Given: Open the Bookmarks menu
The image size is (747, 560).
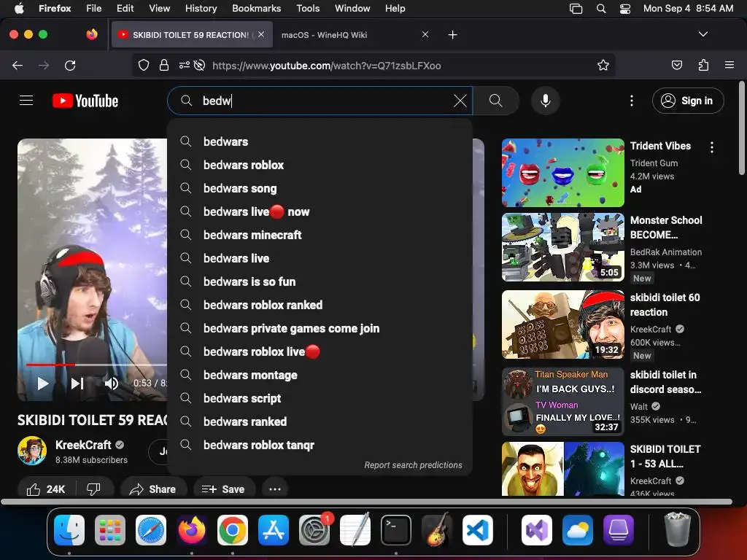Looking at the screenshot, I should point(256,8).
